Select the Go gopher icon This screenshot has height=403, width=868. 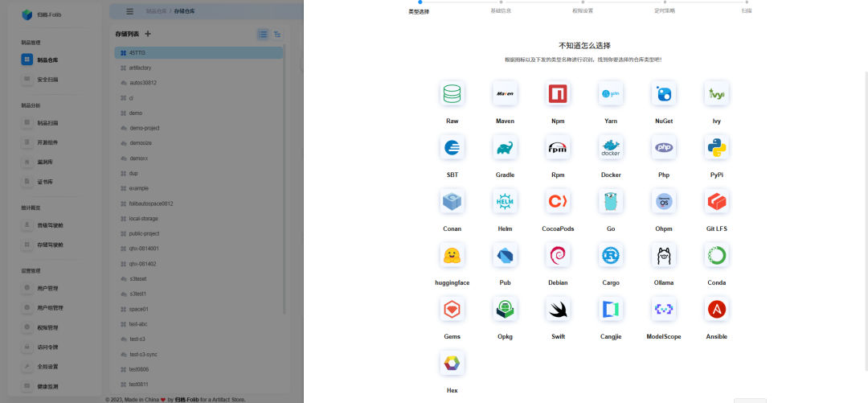coord(611,201)
